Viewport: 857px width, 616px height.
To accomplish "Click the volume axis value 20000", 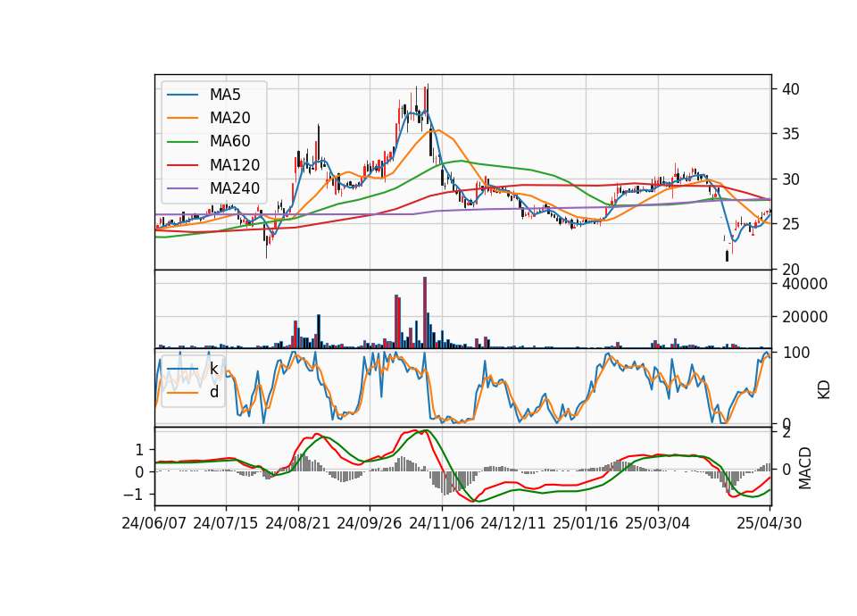I will coord(804,317).
